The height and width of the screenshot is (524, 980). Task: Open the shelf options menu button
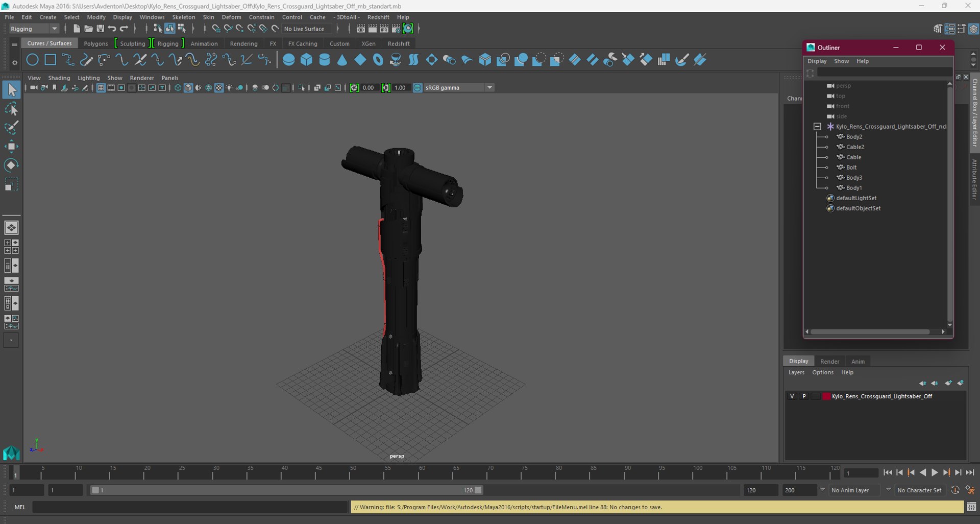[14, 62]
